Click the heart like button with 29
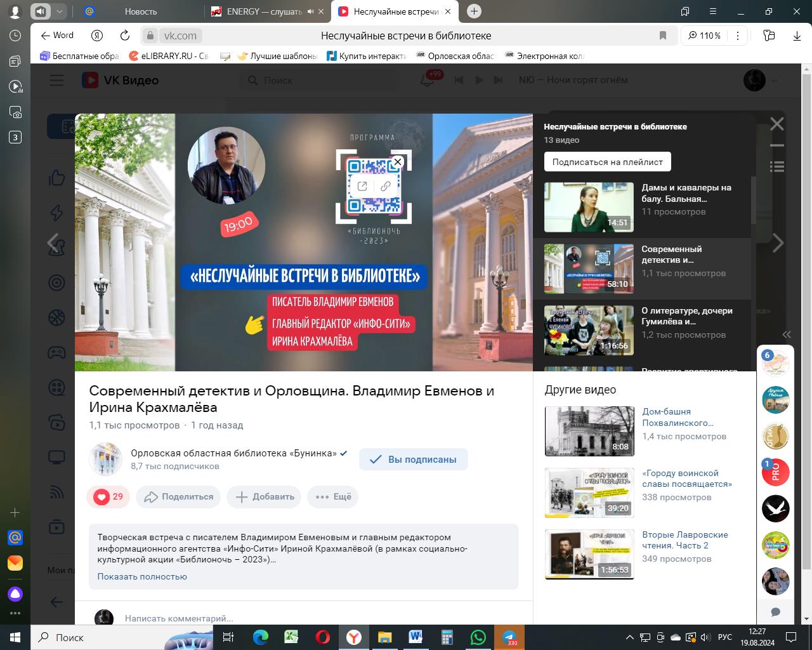The height and width of the screenshot is (650, 812). [108, 496]
